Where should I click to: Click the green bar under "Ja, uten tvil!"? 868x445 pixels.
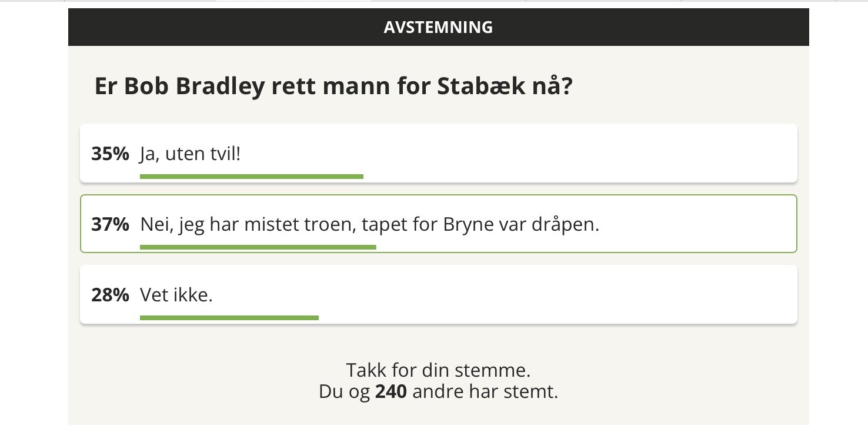pos(252,176)
